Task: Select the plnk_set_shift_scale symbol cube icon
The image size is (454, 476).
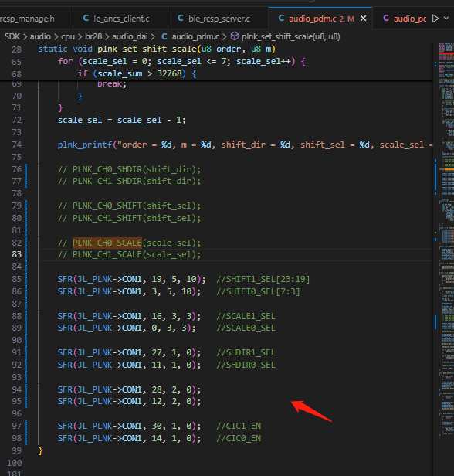Action: pyautogui.click(x=235, y=36)
